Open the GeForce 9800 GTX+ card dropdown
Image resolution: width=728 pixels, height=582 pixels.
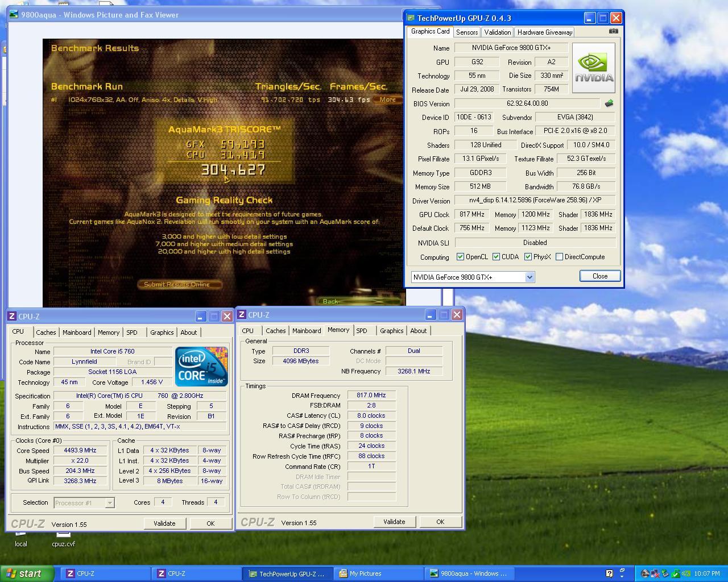(530, 277)
